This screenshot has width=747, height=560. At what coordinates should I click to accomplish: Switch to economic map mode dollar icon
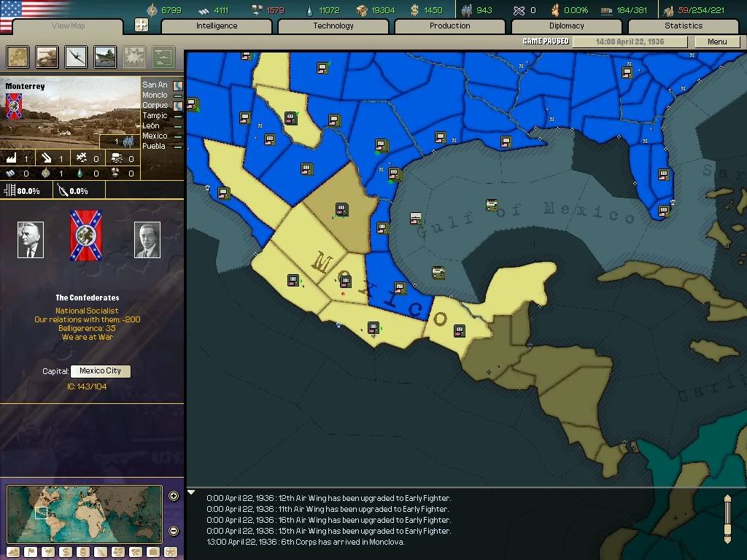pos(66,552)
